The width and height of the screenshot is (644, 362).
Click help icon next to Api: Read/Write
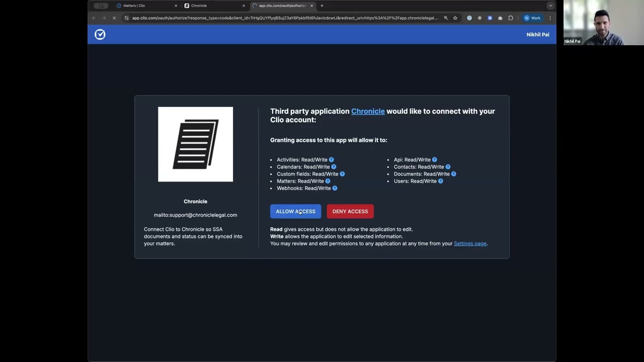(434, 159)
